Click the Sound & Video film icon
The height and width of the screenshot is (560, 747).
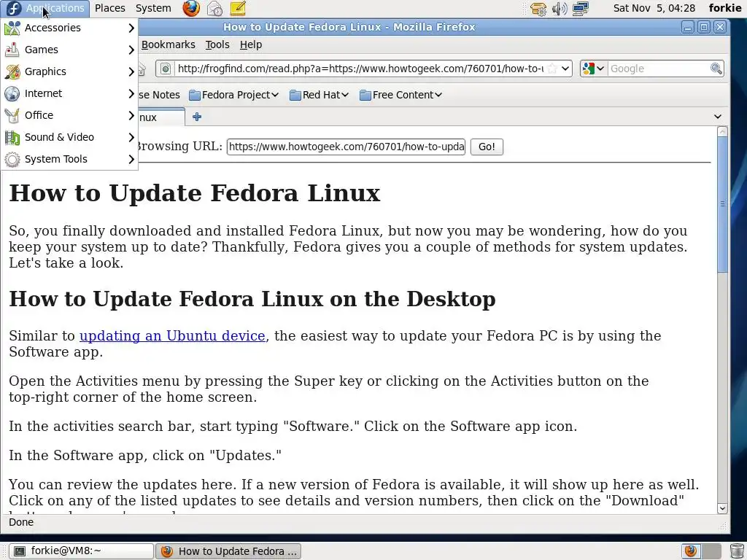coord(12,137)
